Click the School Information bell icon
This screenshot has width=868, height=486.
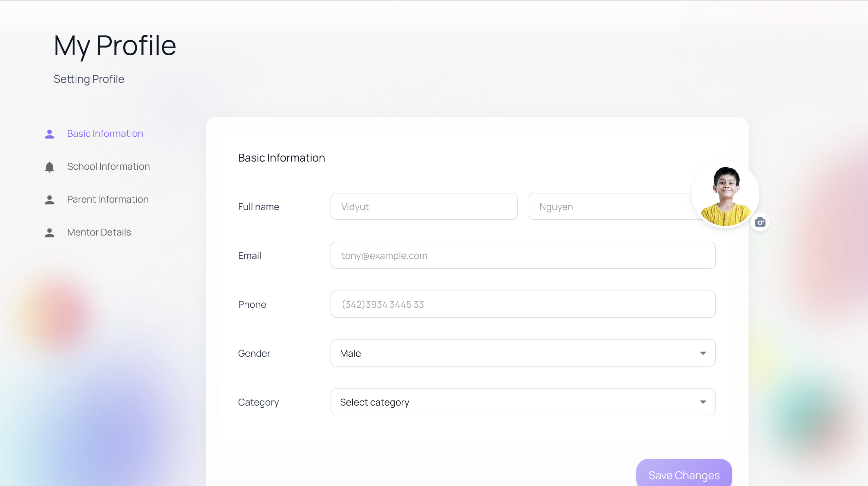pos(50,167)
